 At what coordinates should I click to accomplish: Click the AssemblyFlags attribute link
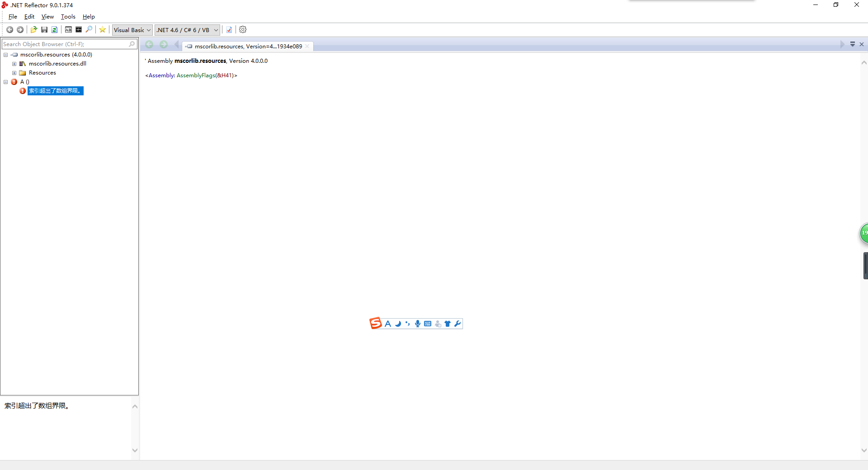(x=196, y=75)
